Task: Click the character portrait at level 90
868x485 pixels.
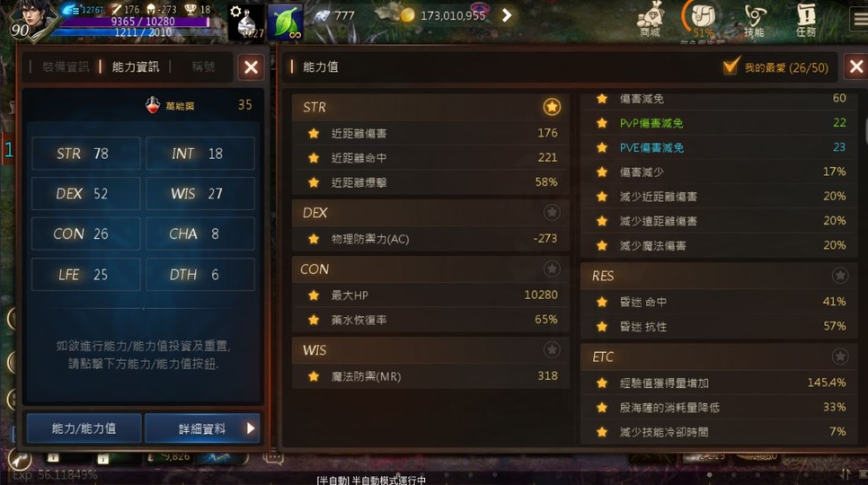Action: (33, 20)
